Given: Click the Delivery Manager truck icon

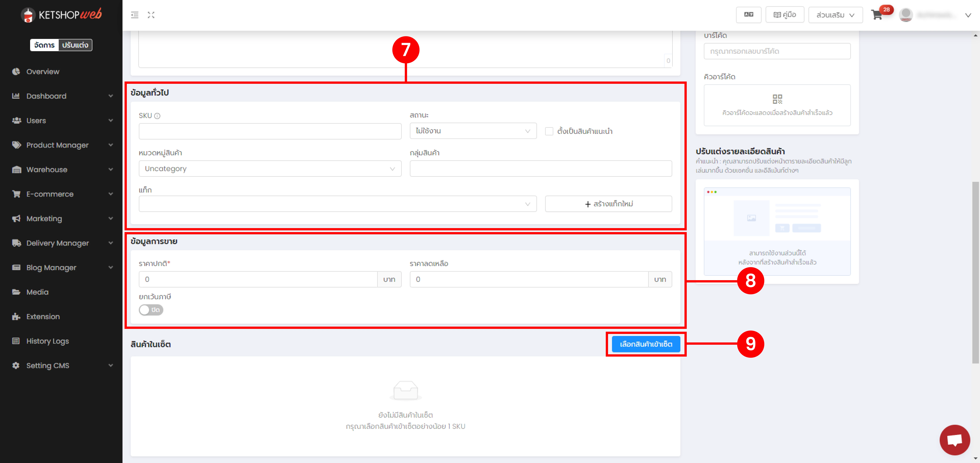Looking at the screenshot, I should (x=16, y=243).
